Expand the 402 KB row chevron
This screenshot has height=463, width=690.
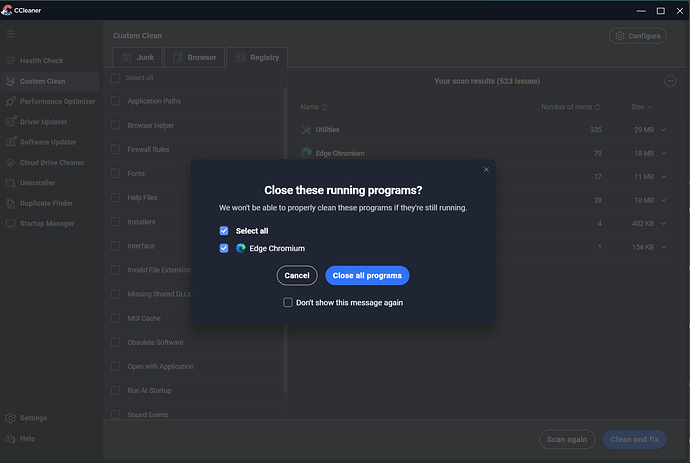(664, 224)
